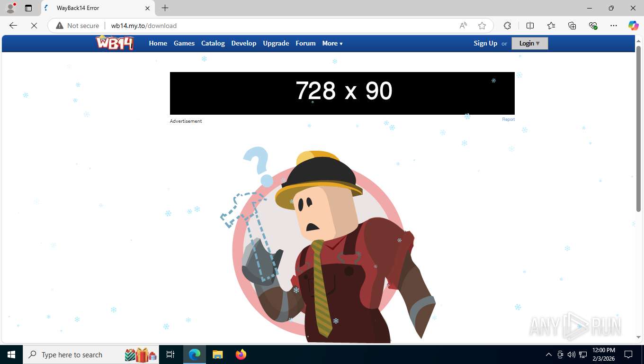The width and height of the screenshot is (644, 364).
Task: Click the 728 x 90 advertisement banner
Action: (342, 93)
